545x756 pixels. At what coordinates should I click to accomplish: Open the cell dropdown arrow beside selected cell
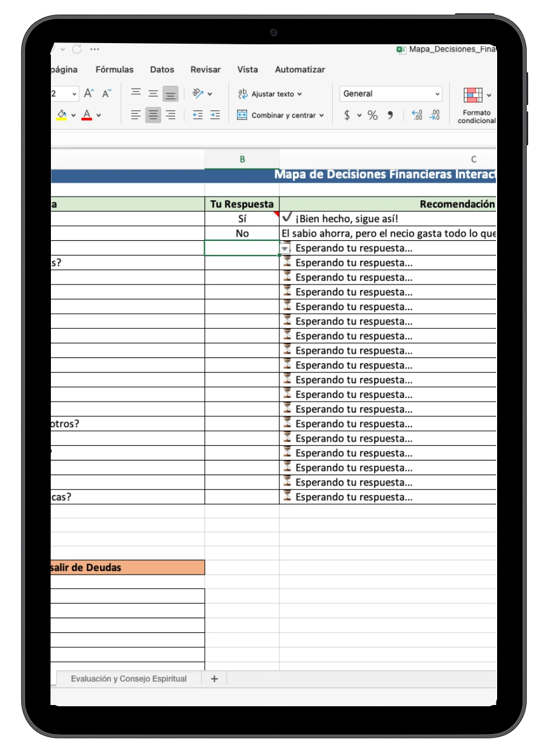[x=284, y=249]
